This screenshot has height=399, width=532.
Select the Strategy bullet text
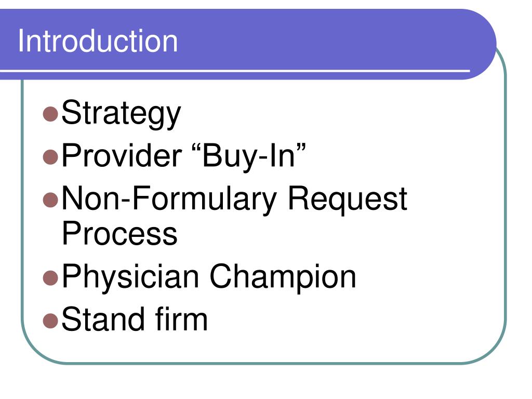point(121,114)
